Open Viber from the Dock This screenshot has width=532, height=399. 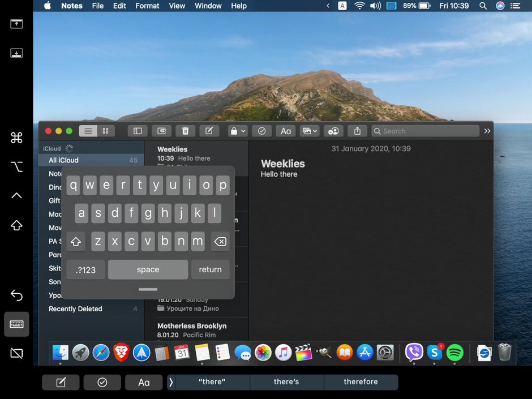tap(414, 353)
